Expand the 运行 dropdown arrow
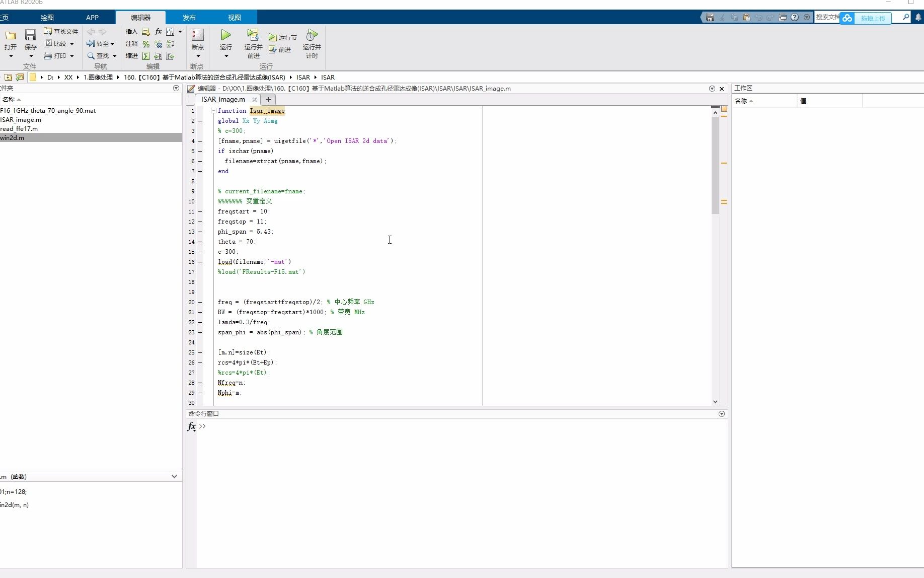This screenshot has height=578, width=924. click(226, 56)
